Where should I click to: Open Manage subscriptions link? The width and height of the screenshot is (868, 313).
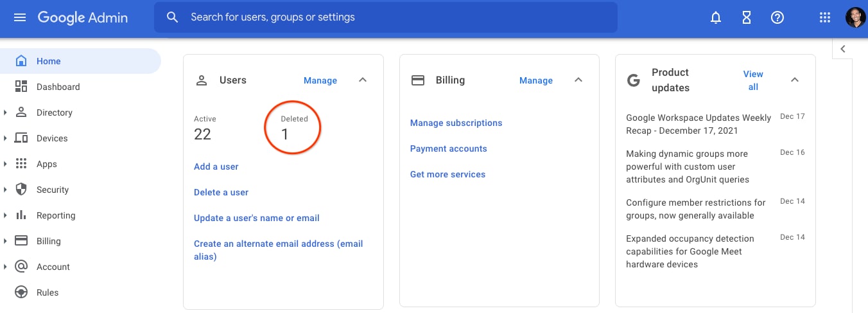click(456, 123)
